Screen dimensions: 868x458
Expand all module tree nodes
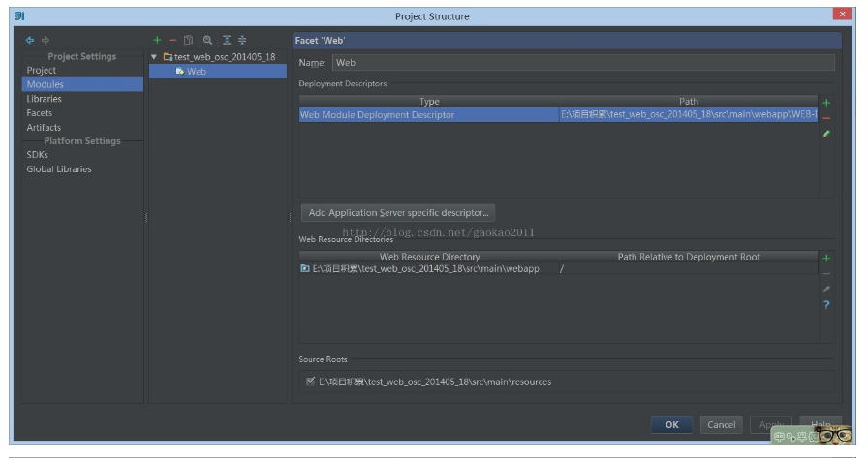(x=227, y=40)
